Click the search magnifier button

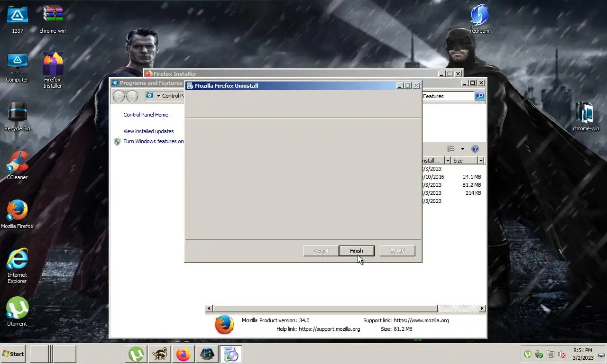pos(480,96)
